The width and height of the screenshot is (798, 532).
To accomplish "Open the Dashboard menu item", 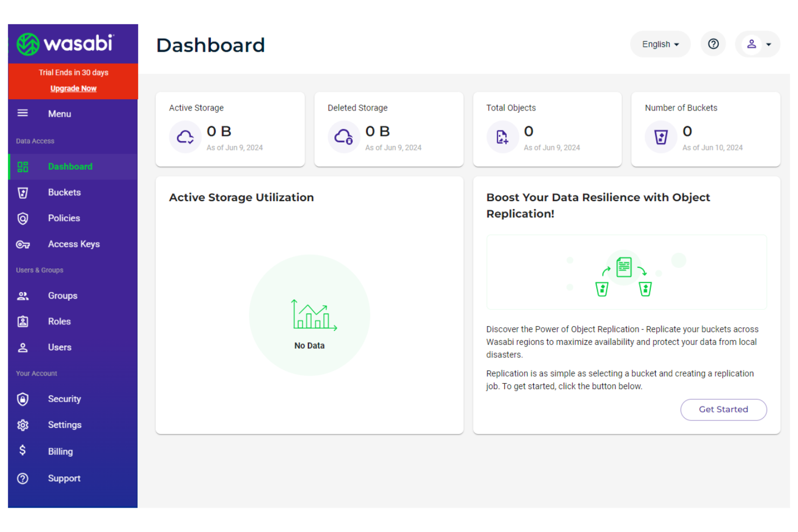I will pos(73,167).
